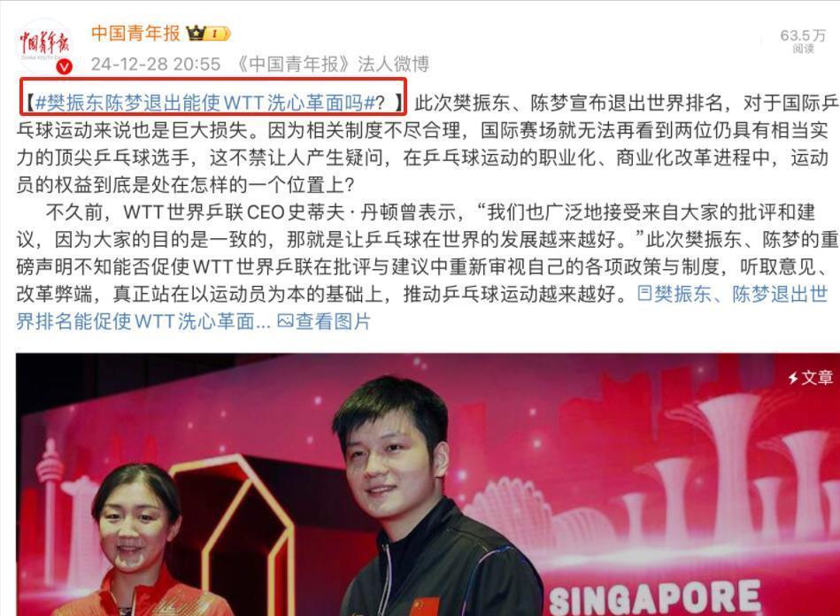
Task: Open the post's large attached photo
Action: click(x=428, y=484)
